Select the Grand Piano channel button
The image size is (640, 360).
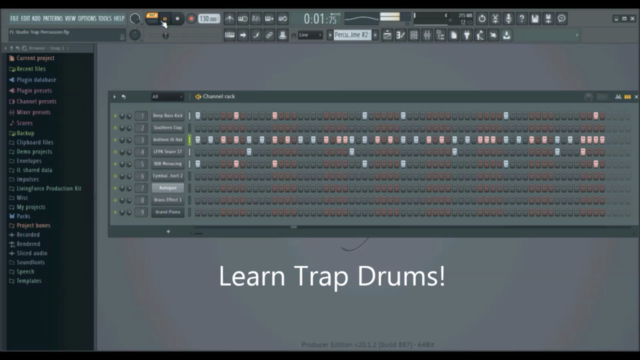tap(168, 212)
